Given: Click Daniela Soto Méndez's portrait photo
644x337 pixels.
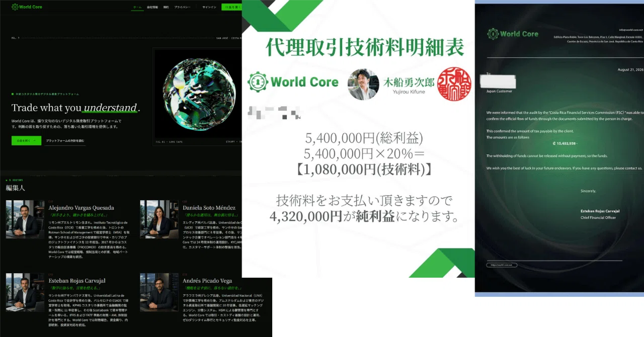Looking at the screenshot, I should pos(159,219).
